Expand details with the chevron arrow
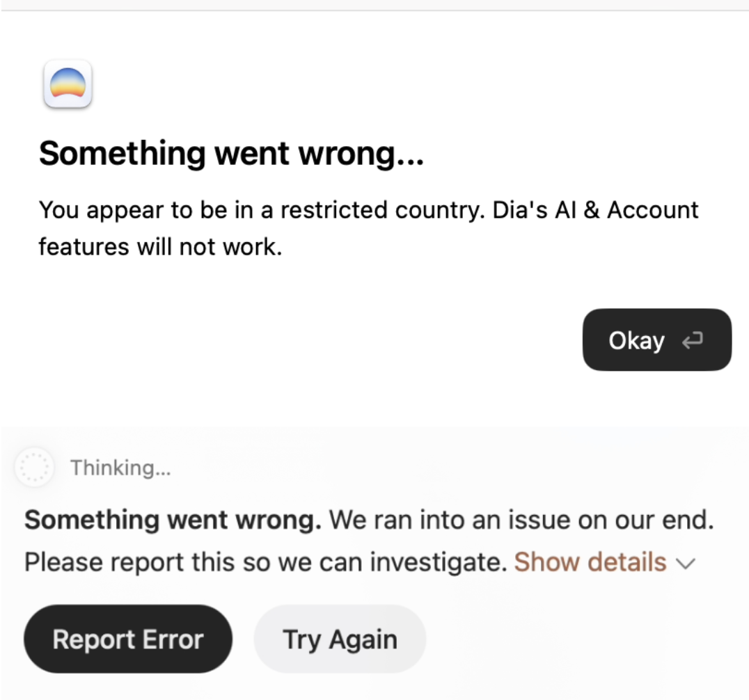 tap(686, 563)
